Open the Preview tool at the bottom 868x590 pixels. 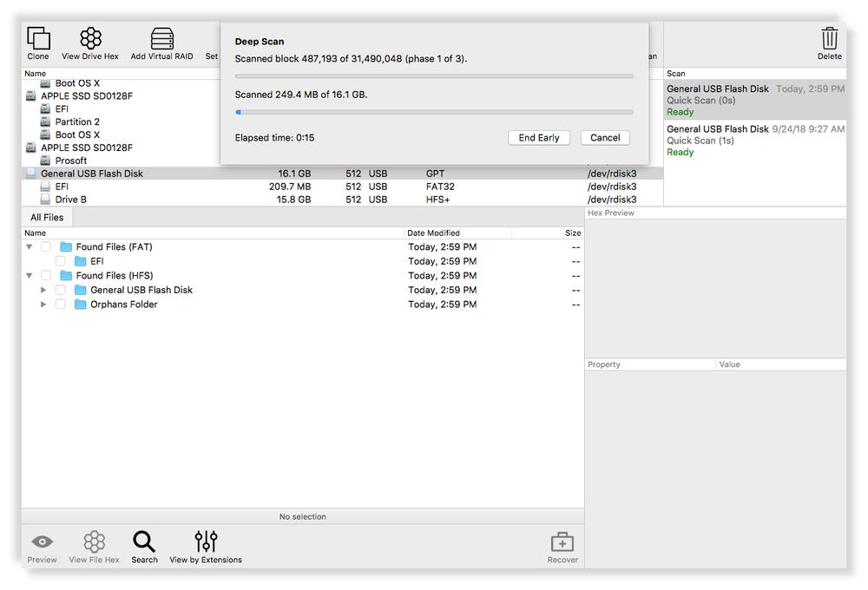(42, 545)
